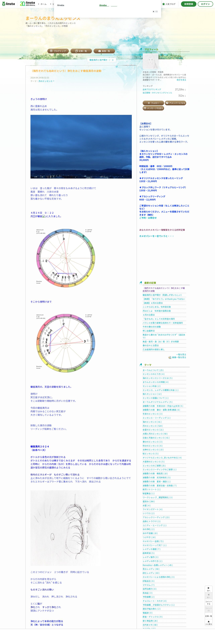
Task: Open theme チョコレート・カカオ (4)
Action: [x=155, y=601]
